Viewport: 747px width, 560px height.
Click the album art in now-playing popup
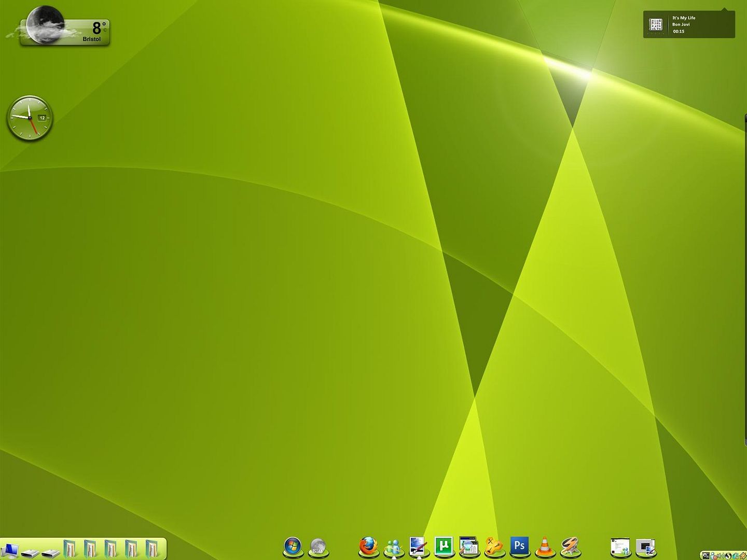(656, 24)
